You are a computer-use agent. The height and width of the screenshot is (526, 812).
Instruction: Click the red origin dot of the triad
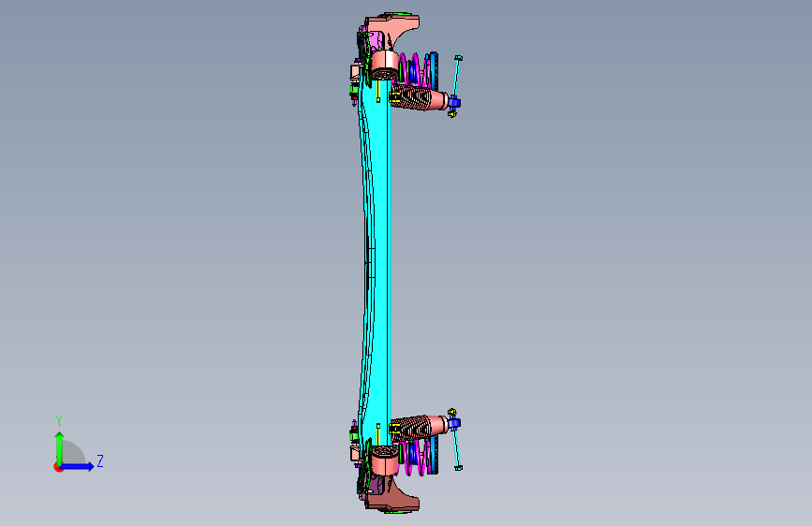tap(58, 467)
